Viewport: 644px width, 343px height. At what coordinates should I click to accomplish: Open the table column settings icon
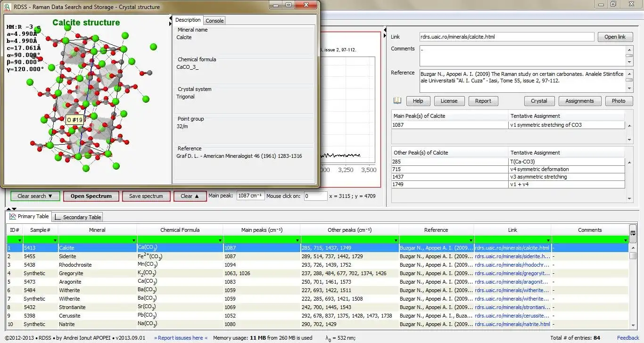point(633,232)
